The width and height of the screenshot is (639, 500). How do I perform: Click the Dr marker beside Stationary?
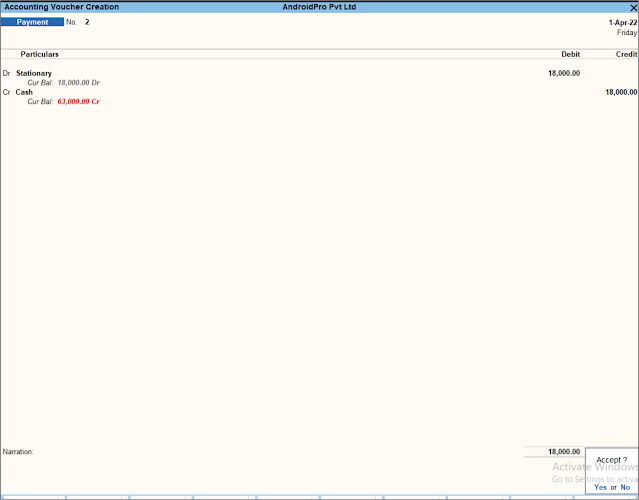pyautogui.click(x=7, y=73)
